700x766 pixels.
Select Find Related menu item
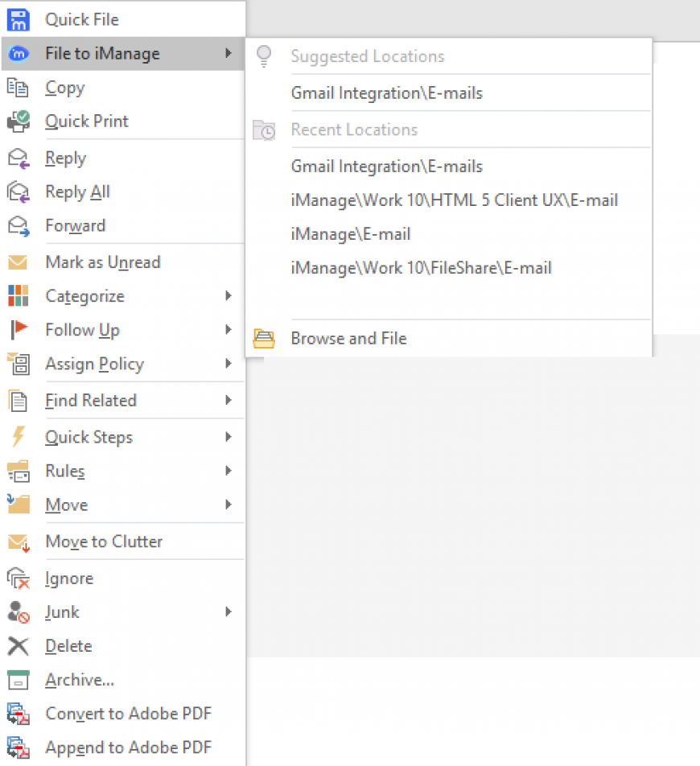pyautogui.click(x=123, y=401)
